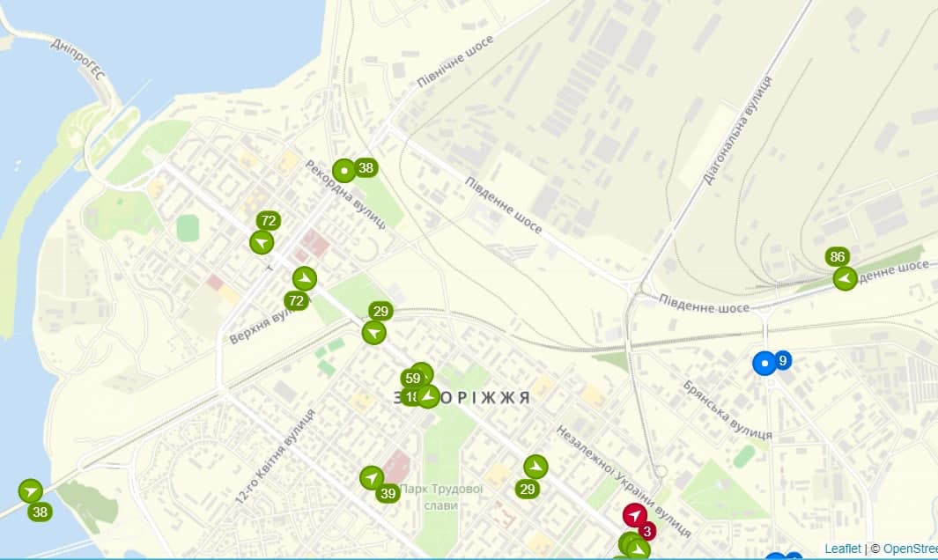Viewport: 938px width, 560px height.
Task: Click the green arrow marker over the Запоріжжя label
Action: point(427,397)
